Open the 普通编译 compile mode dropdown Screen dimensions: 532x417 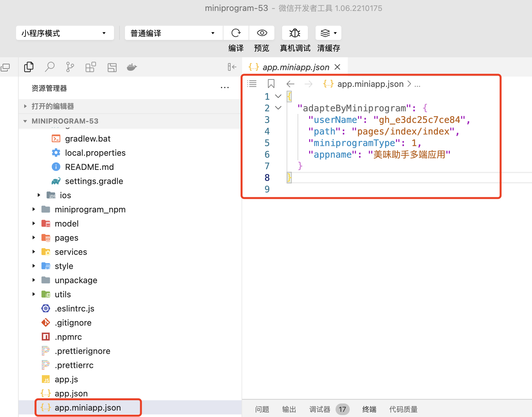coord(174,33)
